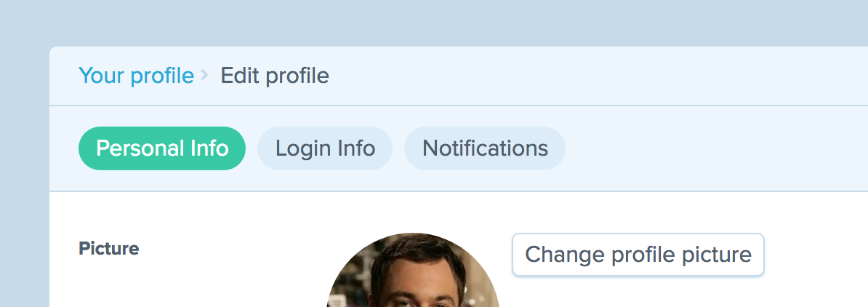This screenshot has height=307, width=868.
Task: Click the circular profile photo
Action: (413, 271)
